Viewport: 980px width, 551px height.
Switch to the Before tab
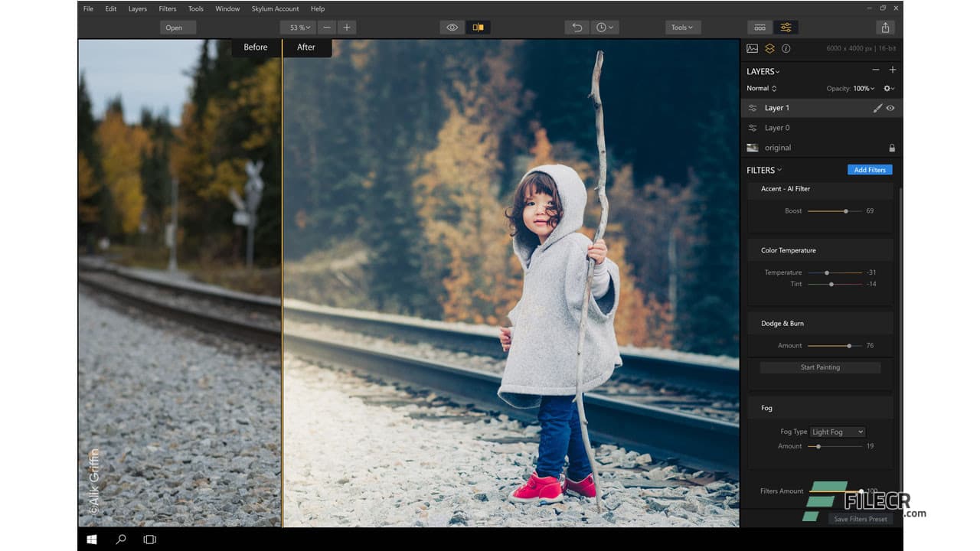pos(255,47)
